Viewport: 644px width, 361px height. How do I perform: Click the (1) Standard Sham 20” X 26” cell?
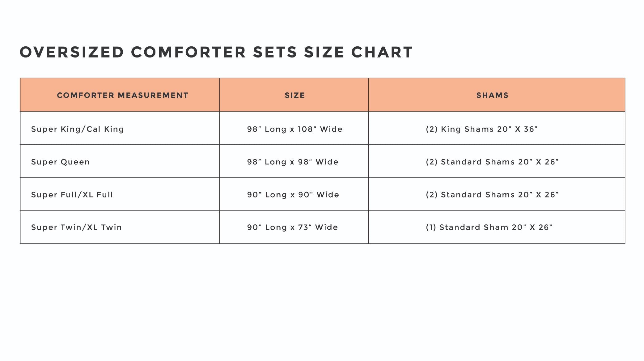[489, 227]
